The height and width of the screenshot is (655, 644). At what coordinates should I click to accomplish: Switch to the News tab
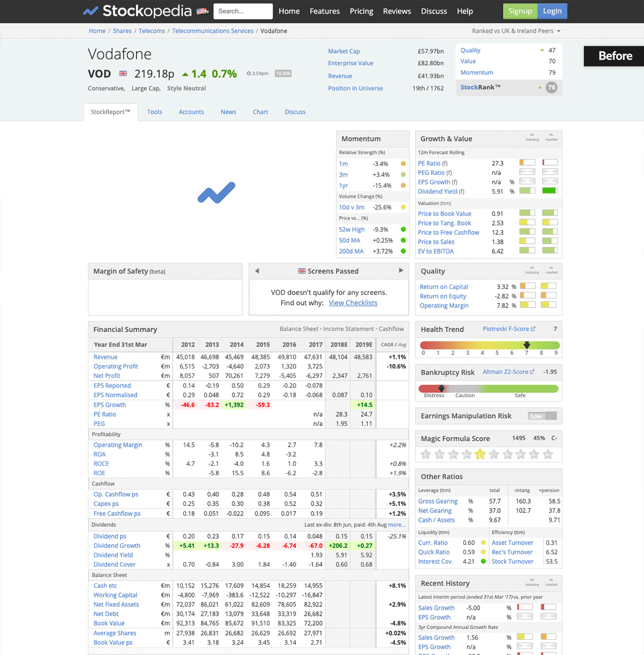229,112
